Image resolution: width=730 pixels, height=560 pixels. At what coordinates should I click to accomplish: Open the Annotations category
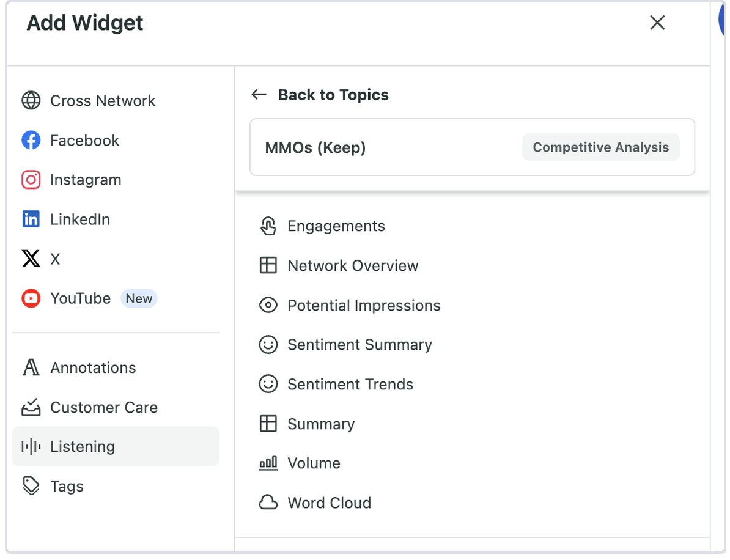pyautogui.click(x=93, y=367)
